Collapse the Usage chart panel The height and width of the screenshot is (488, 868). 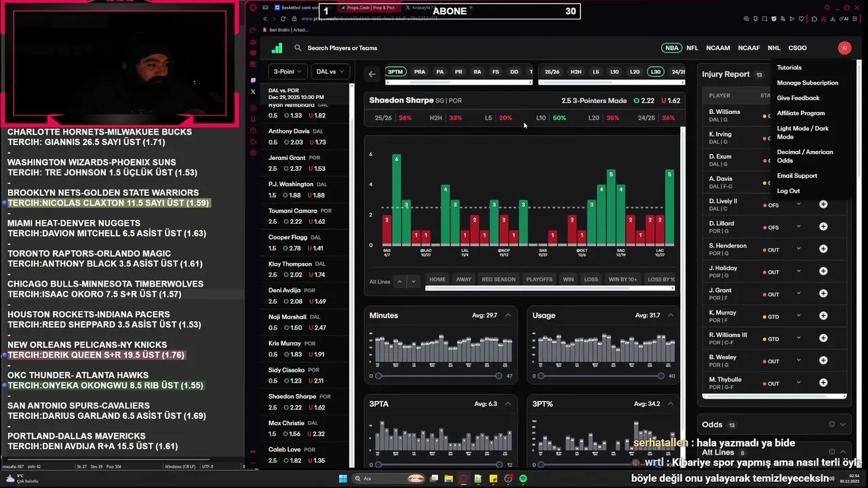coord(671,315)
